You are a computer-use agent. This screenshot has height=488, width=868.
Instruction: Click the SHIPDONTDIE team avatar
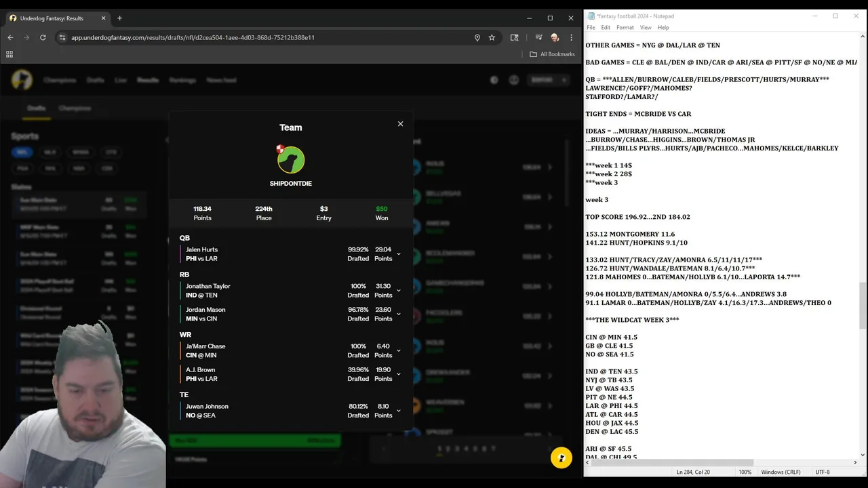coord(291,161)
